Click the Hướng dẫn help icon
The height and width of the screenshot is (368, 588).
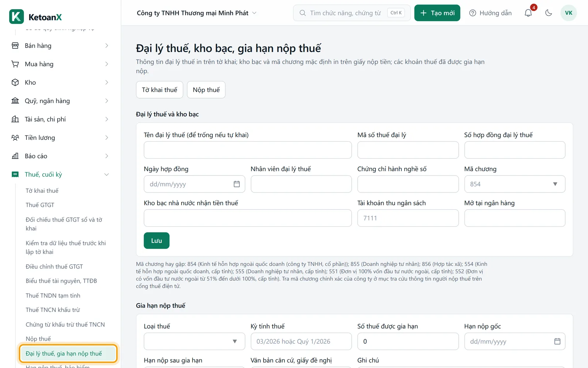(x=473, y=13)
